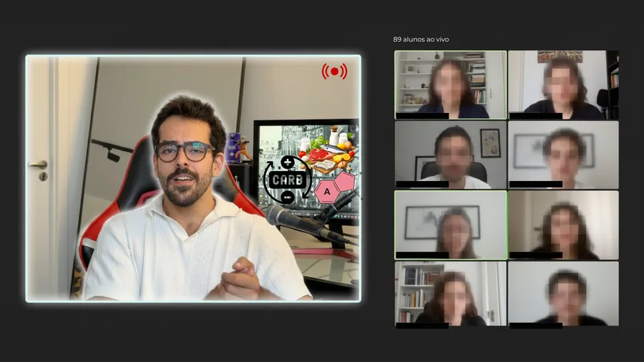Select participant in white t-shirt on office chair

[451, 155]
